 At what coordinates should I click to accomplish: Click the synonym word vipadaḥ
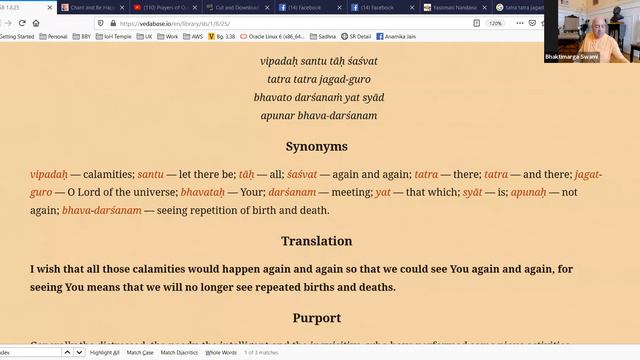coord(49,174)
